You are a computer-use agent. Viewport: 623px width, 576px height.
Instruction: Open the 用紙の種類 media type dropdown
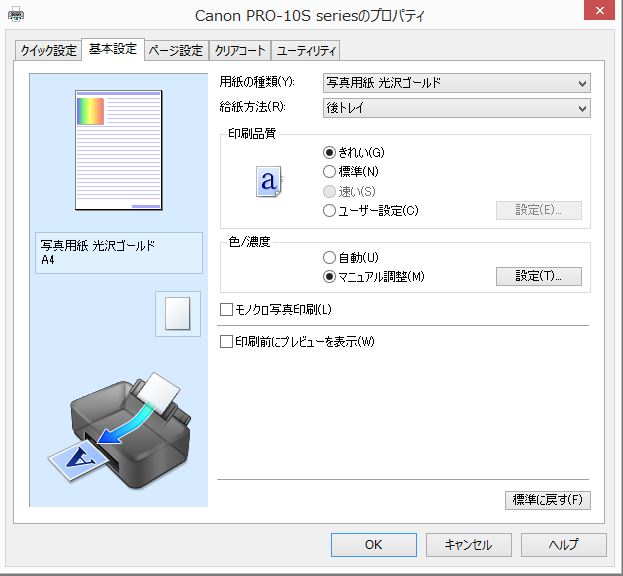coord(457,83)
